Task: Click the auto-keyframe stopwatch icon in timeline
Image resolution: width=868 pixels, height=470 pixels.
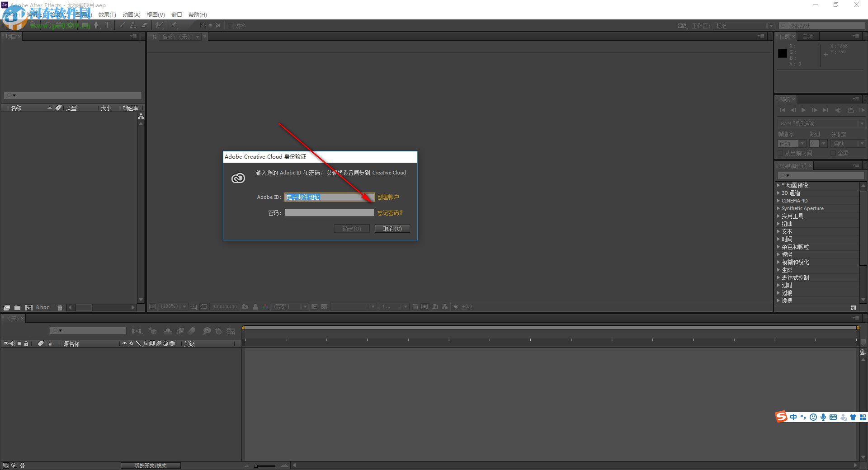Action: pyautogui.click(x=218, y=331)
